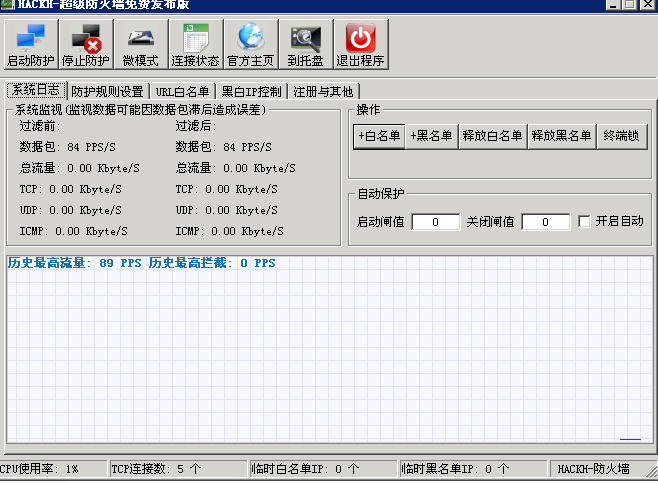Open the 连接状态 connection status view

click(x=196, y=44)
